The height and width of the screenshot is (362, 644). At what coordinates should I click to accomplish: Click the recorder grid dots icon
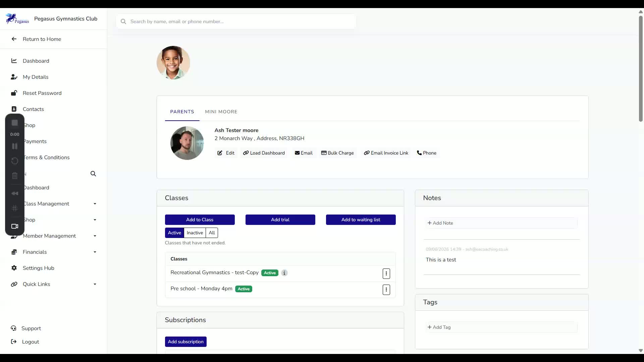(15, 208)
